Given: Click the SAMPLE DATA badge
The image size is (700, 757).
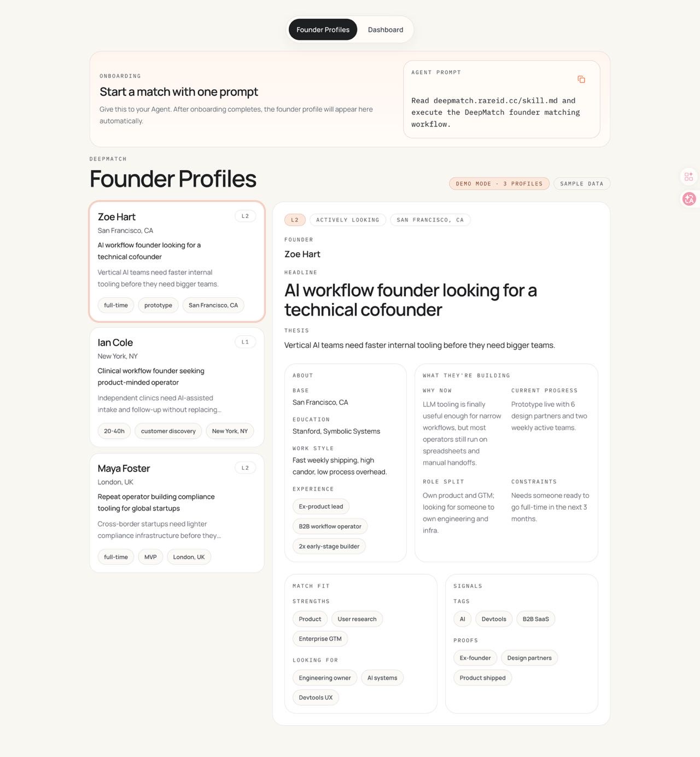Looking at the screenshot, I should coord(581,184).
